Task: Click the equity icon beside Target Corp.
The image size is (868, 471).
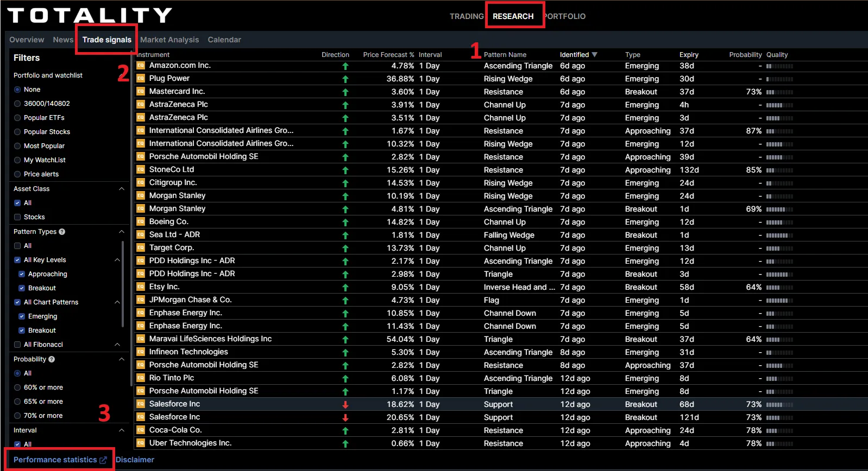Action: click(140, 247)
